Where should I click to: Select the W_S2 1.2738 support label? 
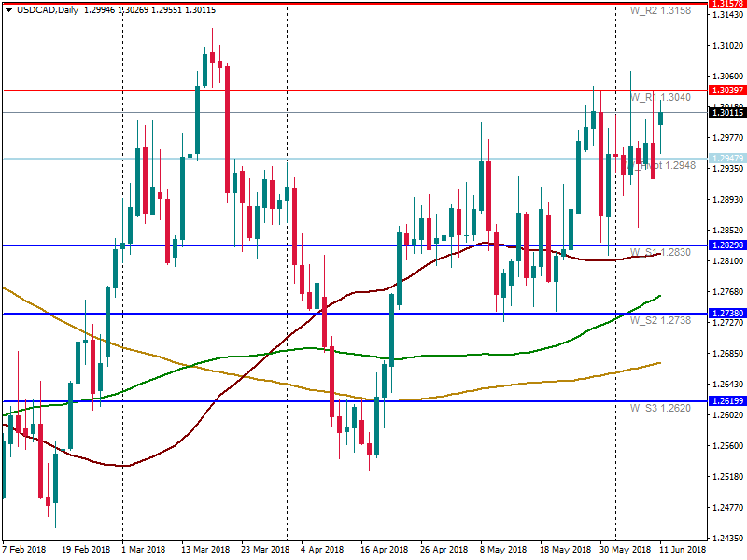659,320
